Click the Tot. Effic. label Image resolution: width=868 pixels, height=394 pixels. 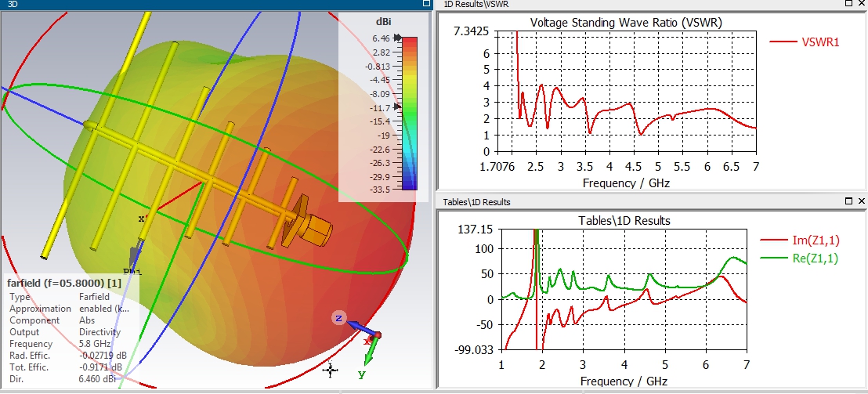point(29,367)
